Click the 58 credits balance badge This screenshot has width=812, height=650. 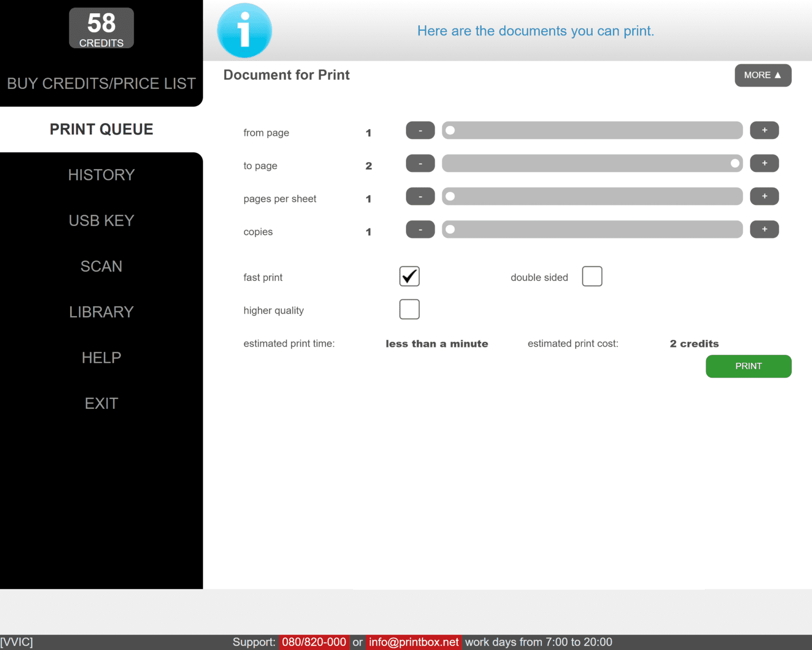(101, 29)
